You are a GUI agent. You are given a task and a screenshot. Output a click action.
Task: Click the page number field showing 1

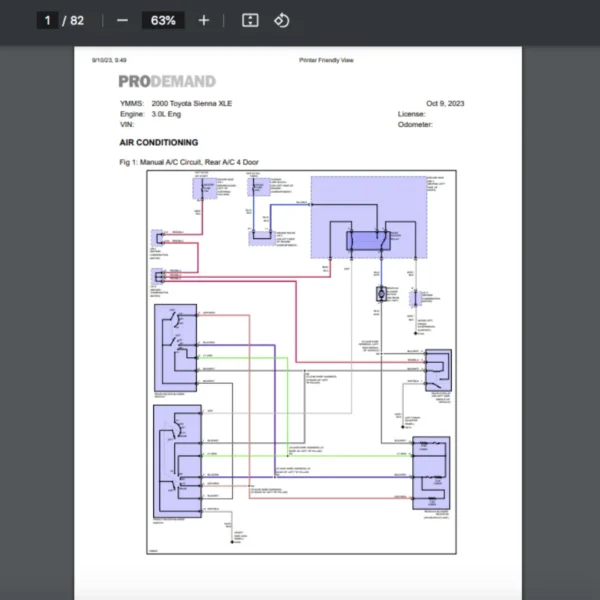point(47,20)
